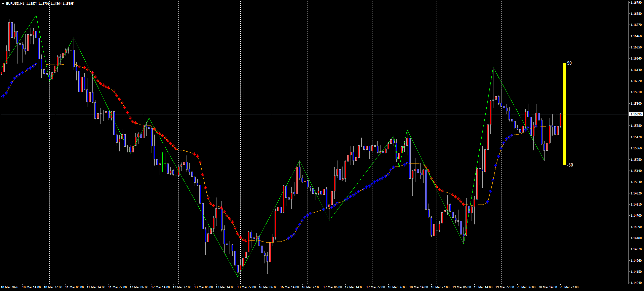Click the 12 Mar 06:00 time axis label
The height and width of the screenshot is (291, 644).
[x=139, y=287]
